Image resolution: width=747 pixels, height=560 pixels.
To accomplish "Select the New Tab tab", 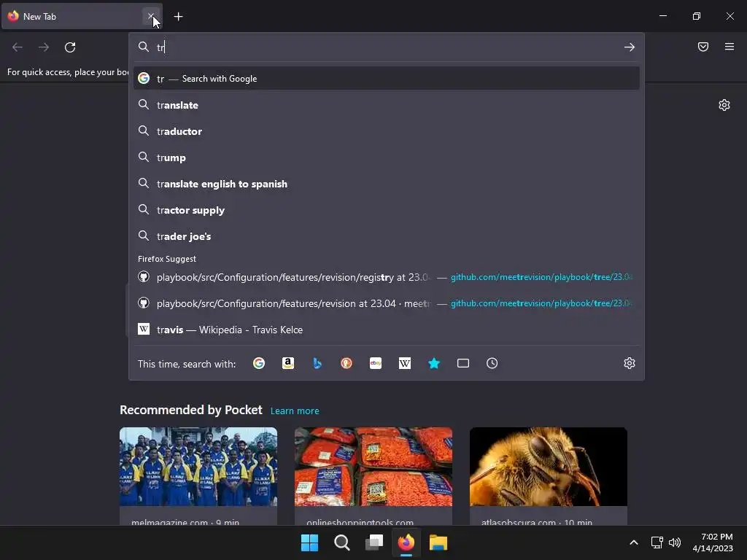I will [x=82, y=16].
